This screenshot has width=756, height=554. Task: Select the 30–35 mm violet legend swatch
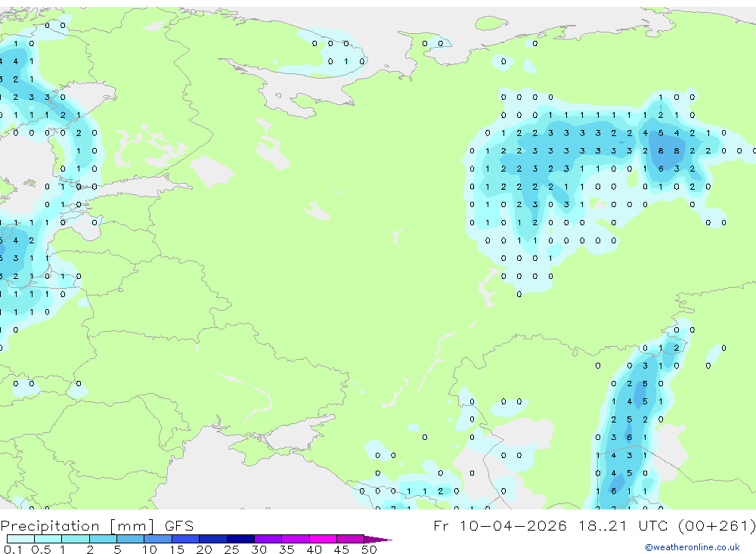pyautogui.click(x=268, y=539)
